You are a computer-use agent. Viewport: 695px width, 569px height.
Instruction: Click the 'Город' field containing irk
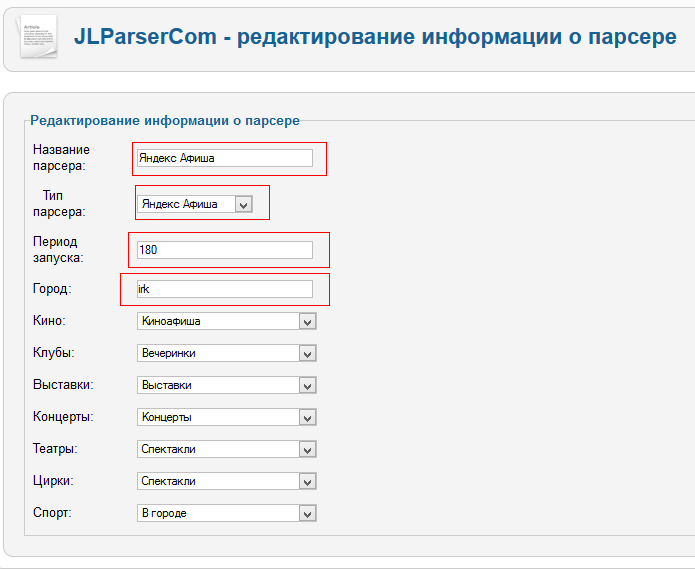coord(225,289)
